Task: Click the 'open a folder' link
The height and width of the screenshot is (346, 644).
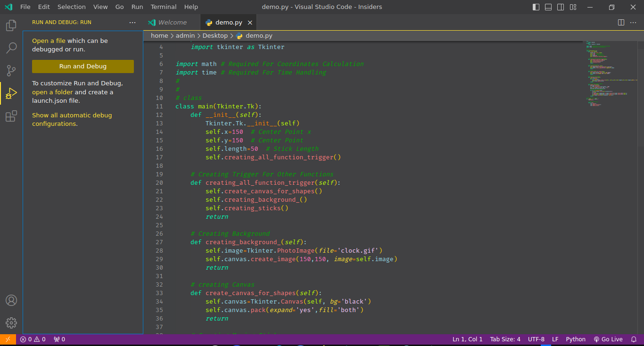Action: [x=52, y=92]
